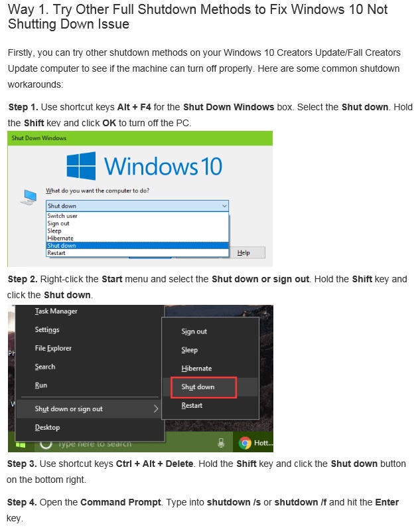Screen dimensions: 420x530
Task: Expand the Shut down combo box arrow
Action: pyautogui.click(x=224, y=206)
